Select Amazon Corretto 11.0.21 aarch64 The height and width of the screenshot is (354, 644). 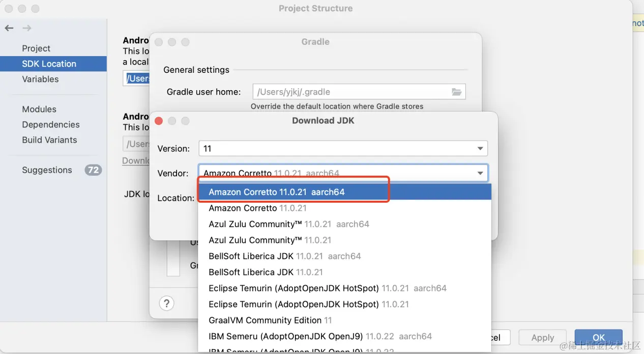point(277,192)
